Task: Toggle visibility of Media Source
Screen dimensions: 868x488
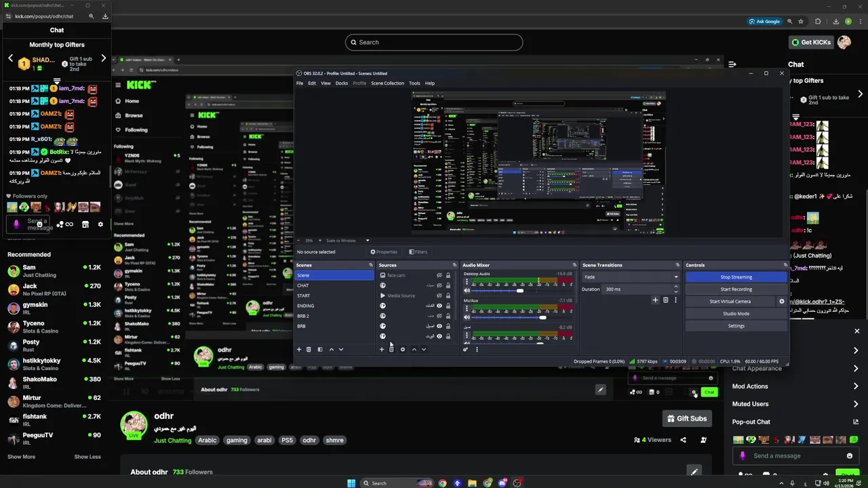Action: [x=439, y=296]
